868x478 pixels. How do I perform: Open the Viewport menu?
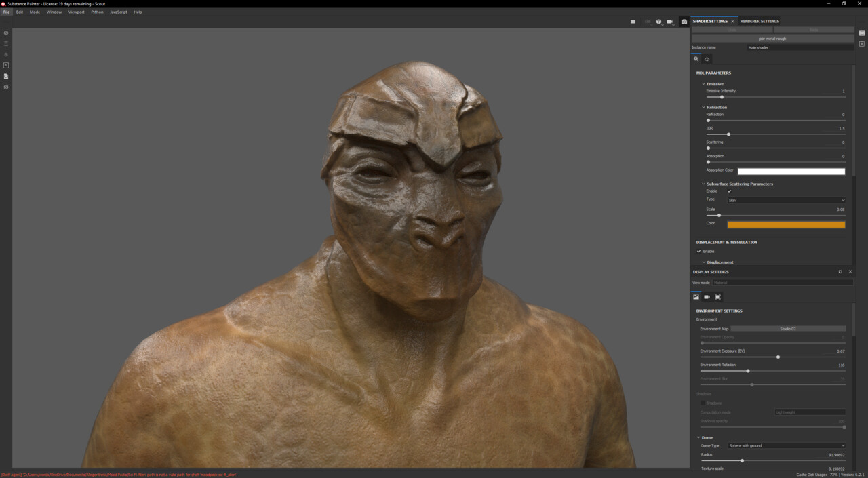pos(77,12)
